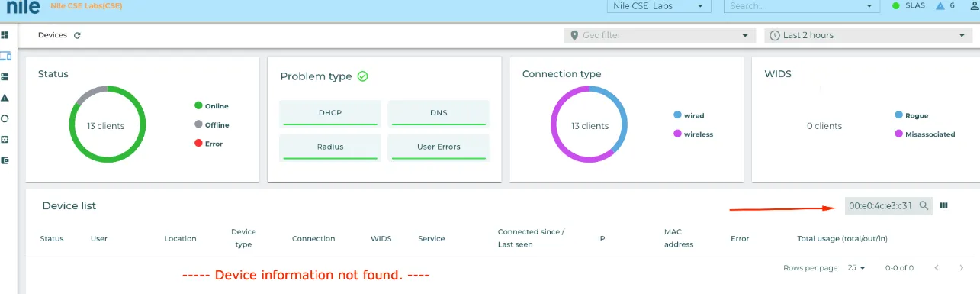Filter by DHCP problem type
Image resolution: width=980 pixels, height=294 pixels.
pyautogui.click(x=330, y=113)
